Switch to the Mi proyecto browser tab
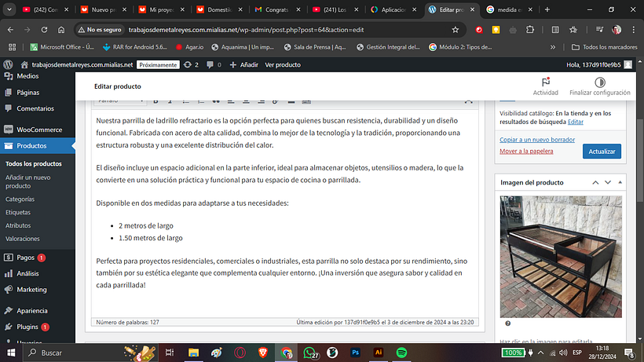The height and width of the screenshot is (362, 644). tap(162, 9)
